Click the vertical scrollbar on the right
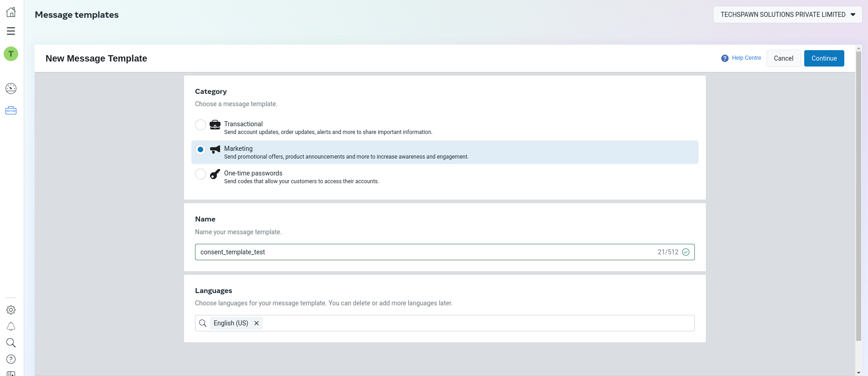Image resolution: width=868 pixels, height=376 pixels. (858, 196)
